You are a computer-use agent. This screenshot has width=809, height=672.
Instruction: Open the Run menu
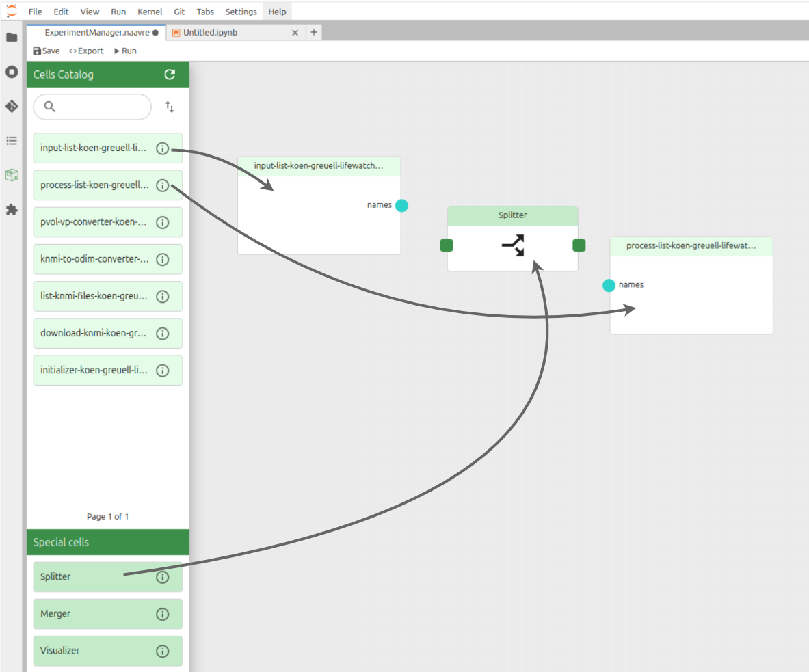coord(118,12)
